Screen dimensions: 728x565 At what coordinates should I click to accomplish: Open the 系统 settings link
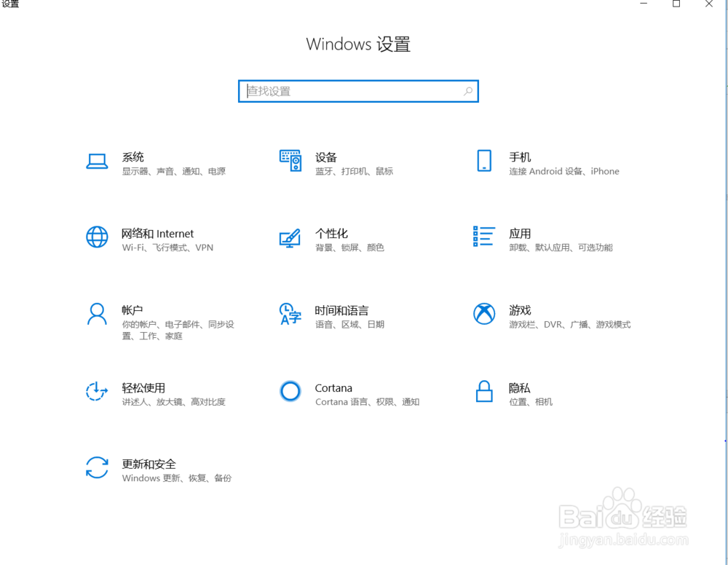point(132,157)
